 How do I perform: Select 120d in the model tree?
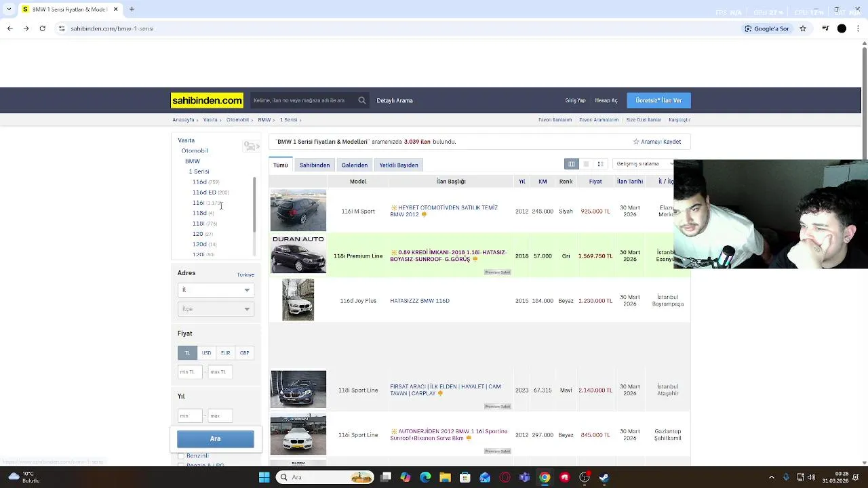click(199, 244)
